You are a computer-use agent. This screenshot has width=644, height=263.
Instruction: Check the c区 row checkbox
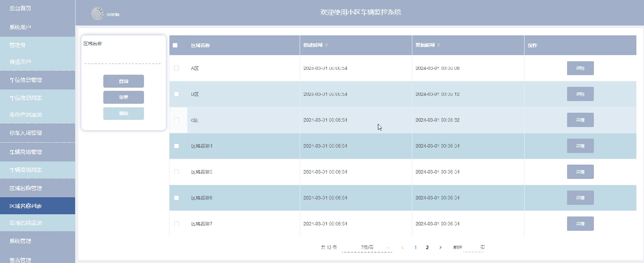click(176, 120)
